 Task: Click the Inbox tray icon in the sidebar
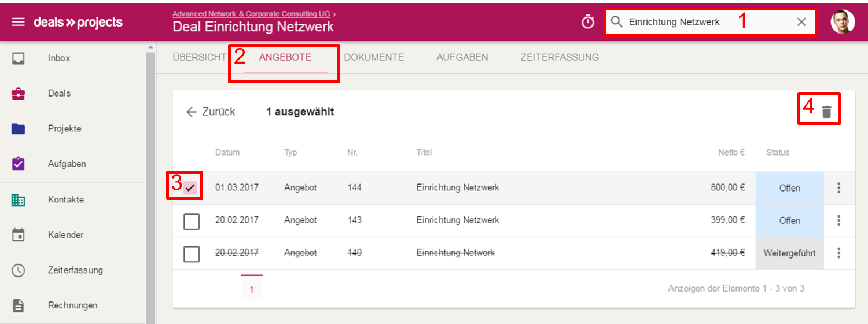point(19,58)
